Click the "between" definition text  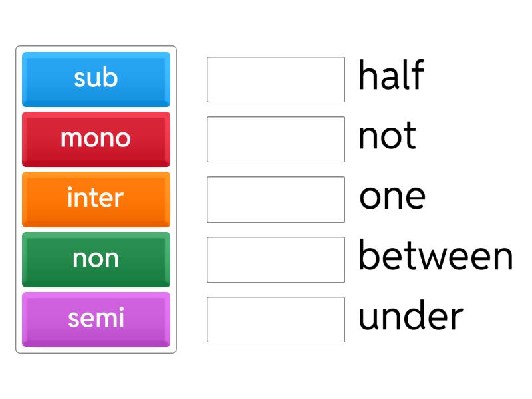[436, 256]
